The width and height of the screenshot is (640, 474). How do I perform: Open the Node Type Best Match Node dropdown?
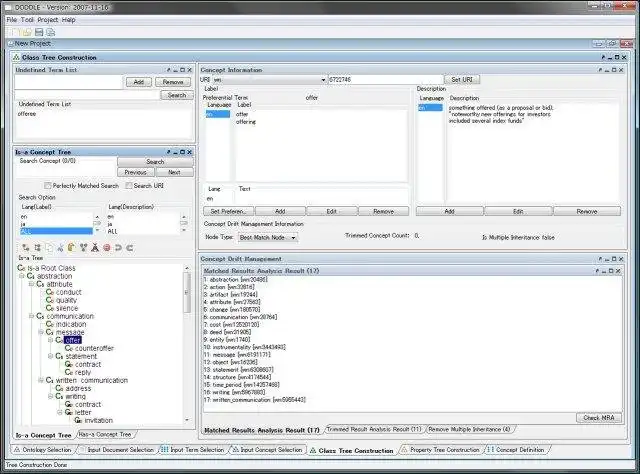pyautogui.click(x=268, y=237)
